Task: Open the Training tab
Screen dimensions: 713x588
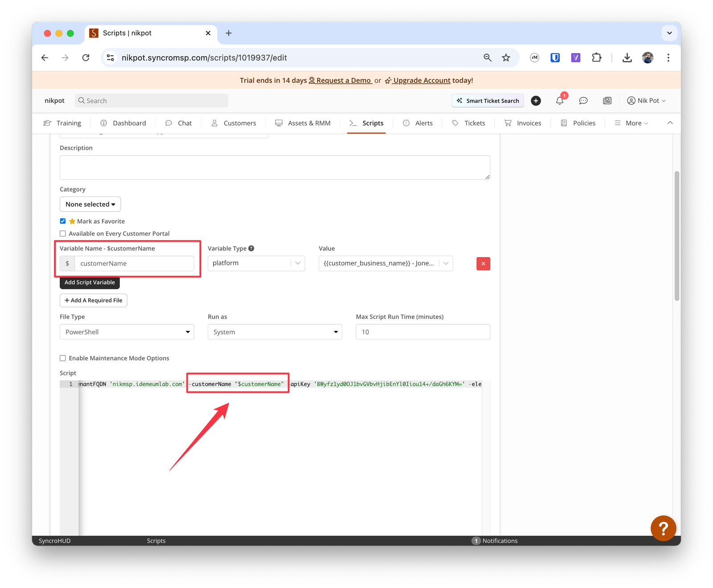Action: point(62,123)
